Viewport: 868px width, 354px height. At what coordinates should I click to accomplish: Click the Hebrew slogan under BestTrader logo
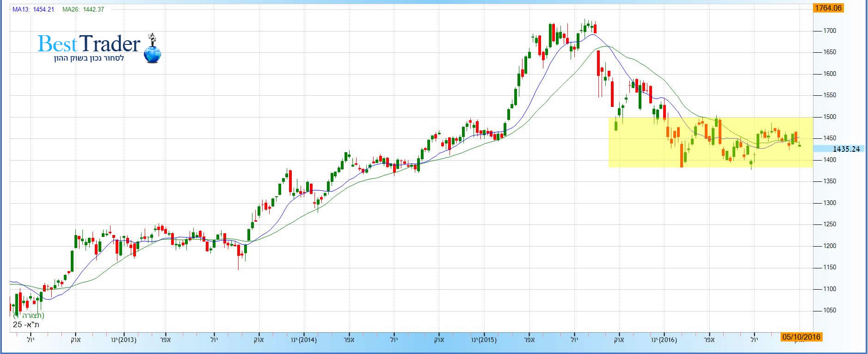[x=89, y=58]
